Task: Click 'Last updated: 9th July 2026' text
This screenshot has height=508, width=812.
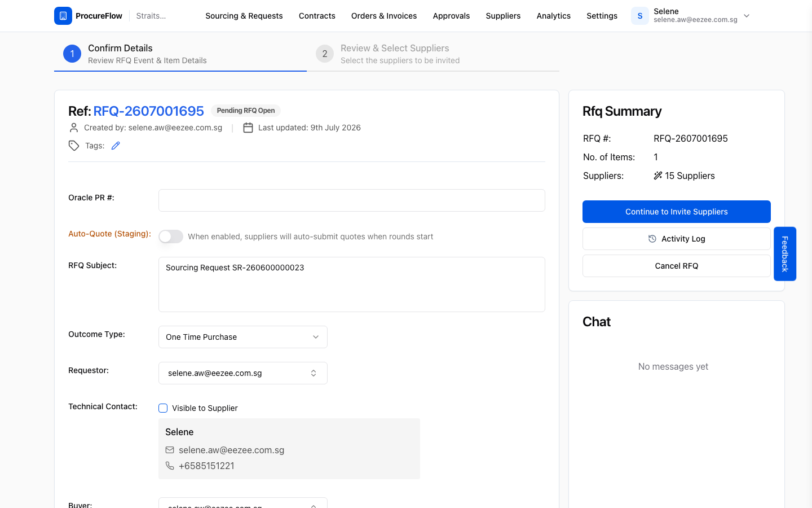Action: pos(310,128)
